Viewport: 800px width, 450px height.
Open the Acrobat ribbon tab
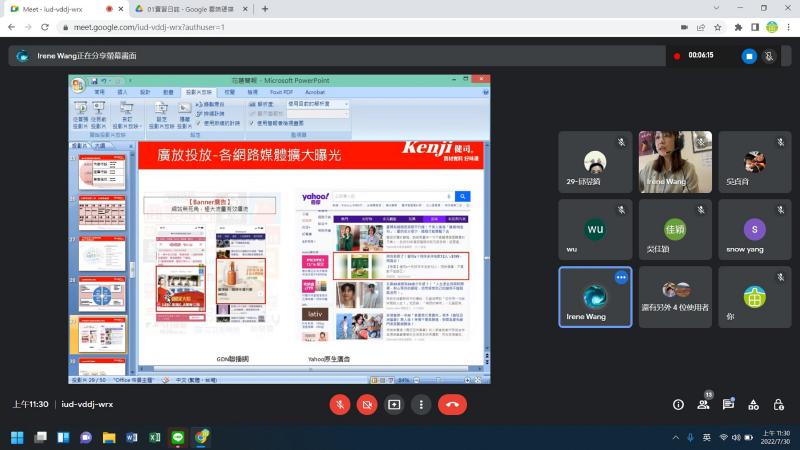tap(315, 92)
